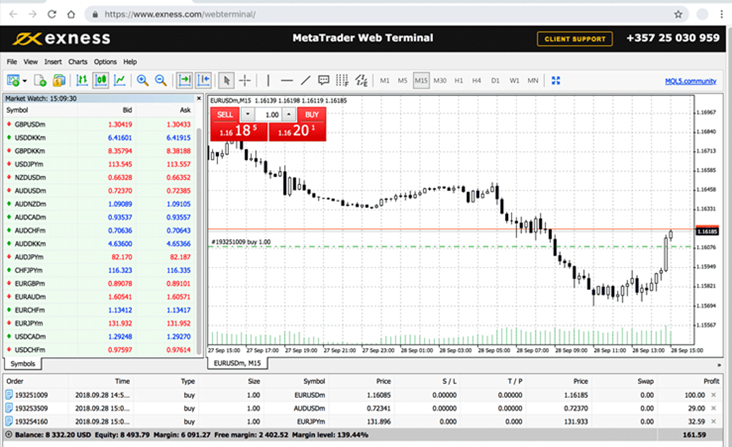
Task: Set timeframe to M5
Action: 402,81
